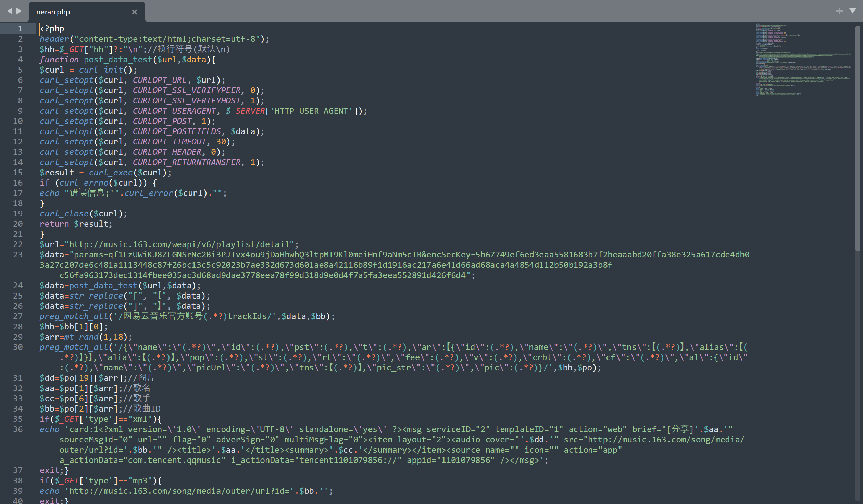
Task: Click the HTTP_USER_AGENT string
Action: 311,111
